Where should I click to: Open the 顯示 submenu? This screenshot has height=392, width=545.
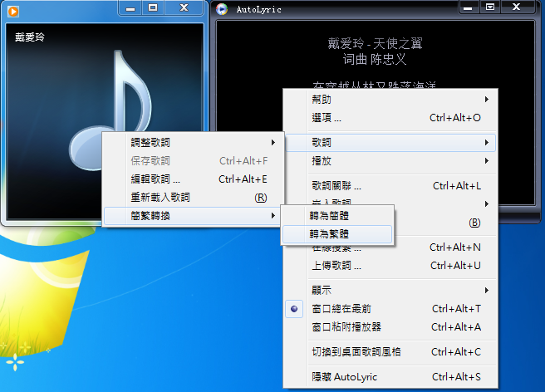[x=390, y=290]
